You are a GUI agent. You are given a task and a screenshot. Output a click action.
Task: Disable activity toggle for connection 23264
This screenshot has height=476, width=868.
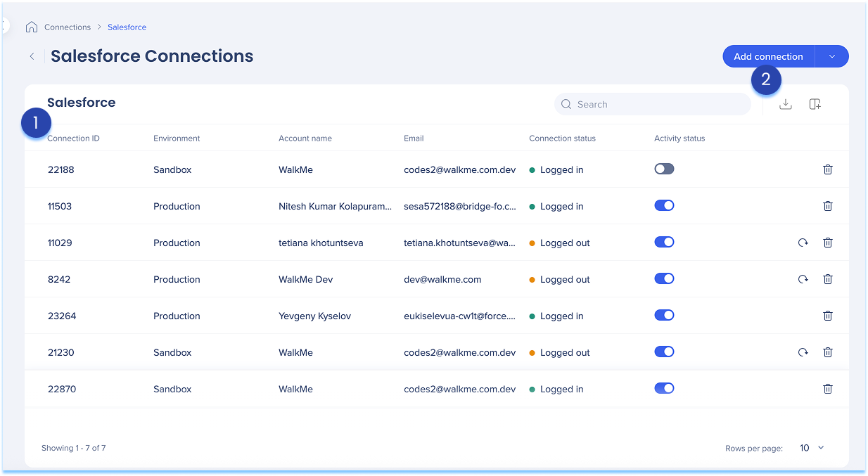pos(664,315)
